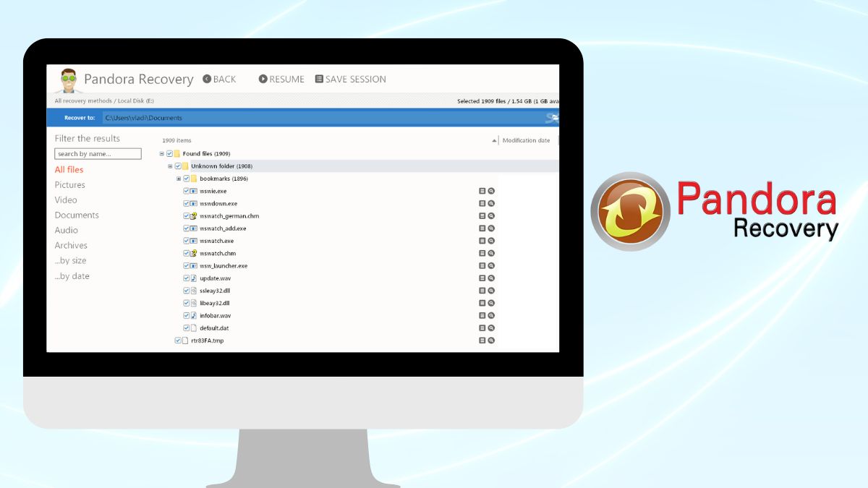Preview wswdown.exe using its magnifier icon
This screenshot has height=488, width=868.
491,204
